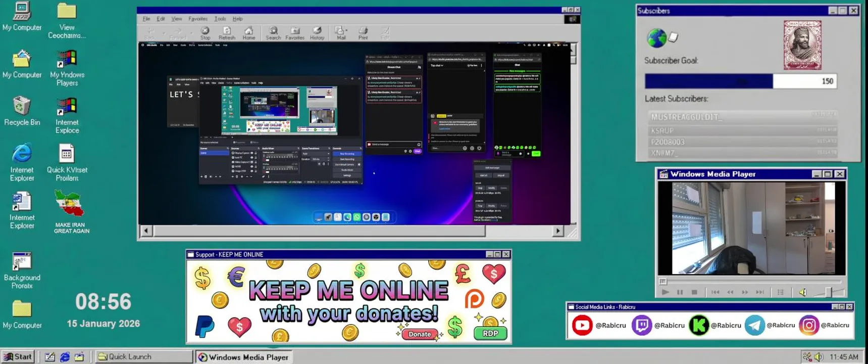This screenshot has height=364, width=868.
Task: Click the Media Player seek bar
Action: pyautogui.click(x=751, y=282)
